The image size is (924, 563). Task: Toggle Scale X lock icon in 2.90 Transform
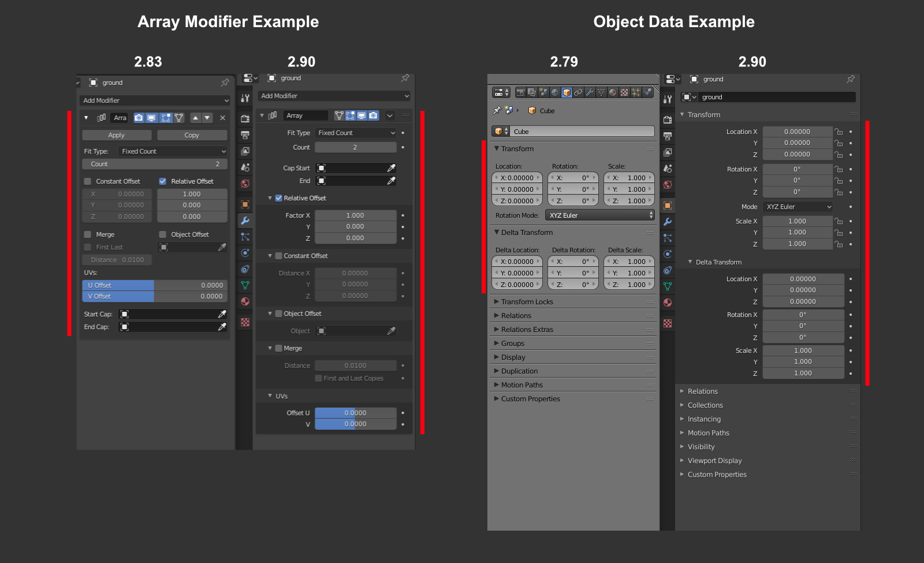839,221
